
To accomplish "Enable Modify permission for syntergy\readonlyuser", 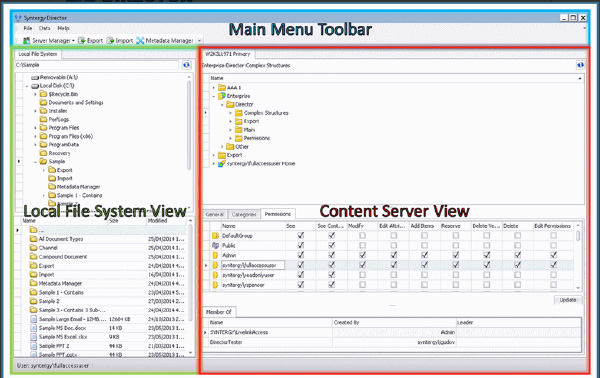I will (x=362, y=275).
